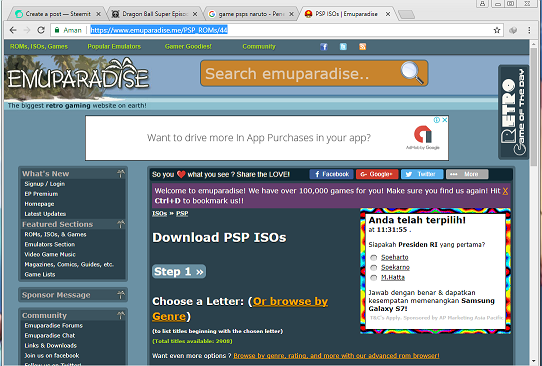Open the Video Game Music link
This screenshot has height=366, width=542.
(50, 254)
